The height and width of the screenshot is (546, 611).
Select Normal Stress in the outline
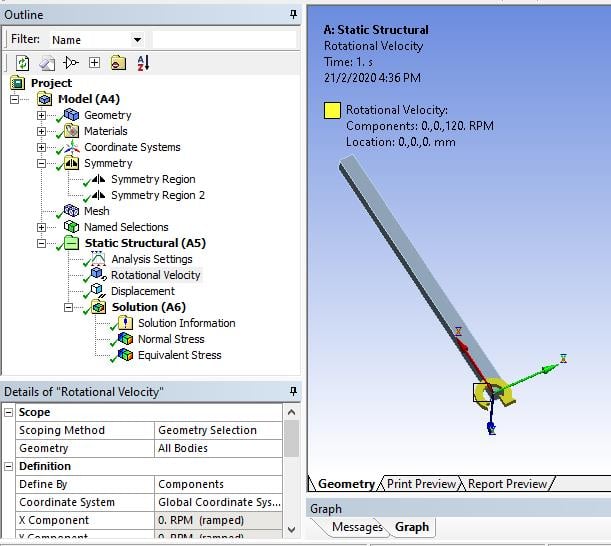pos(171,339)
